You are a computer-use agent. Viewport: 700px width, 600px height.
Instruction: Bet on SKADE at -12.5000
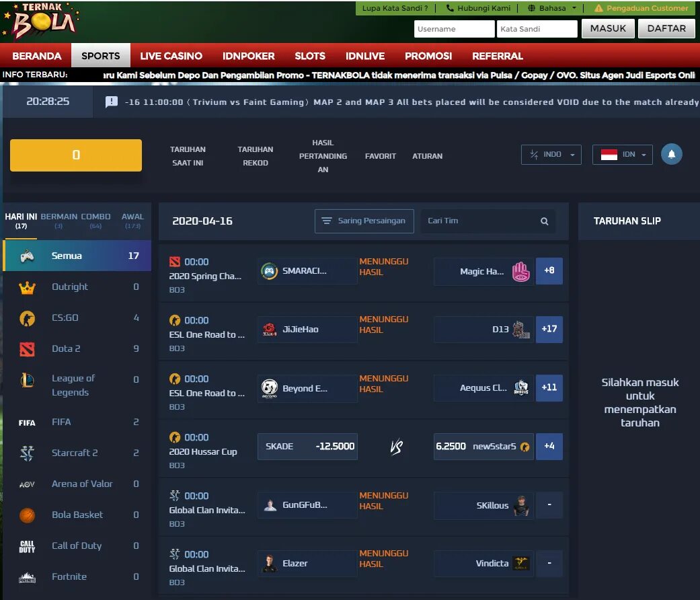pyautogui.click(x=307, y=446)
